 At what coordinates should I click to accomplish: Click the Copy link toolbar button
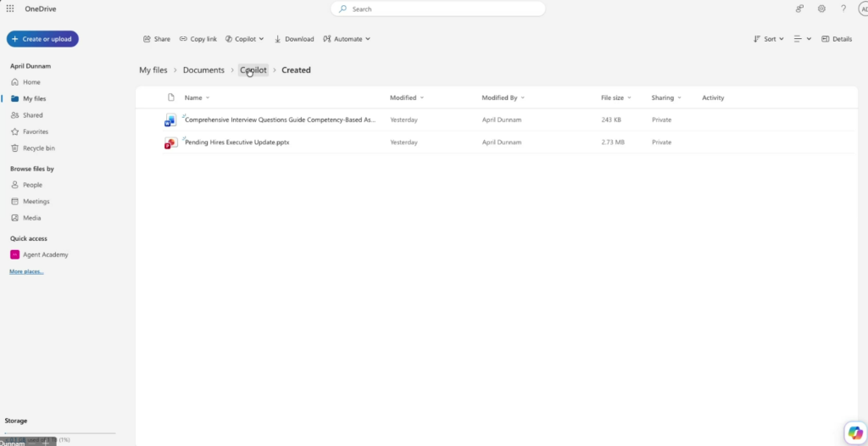[x=198, y=39]
